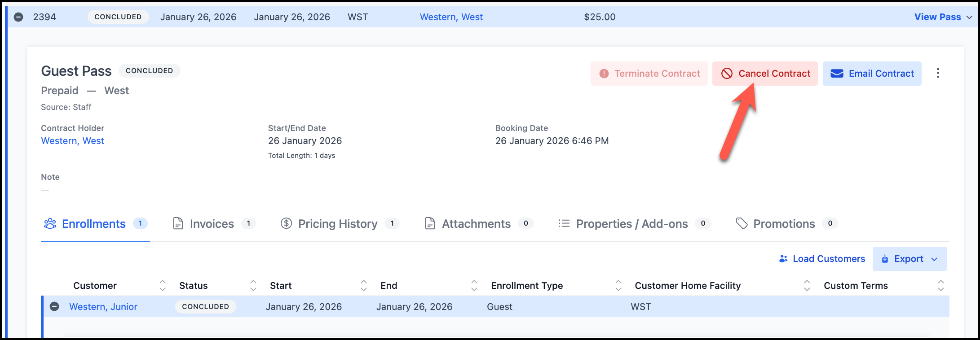Open the Pricing History tab
This screenshot has width=980, height=340.
tap(338, 224)
